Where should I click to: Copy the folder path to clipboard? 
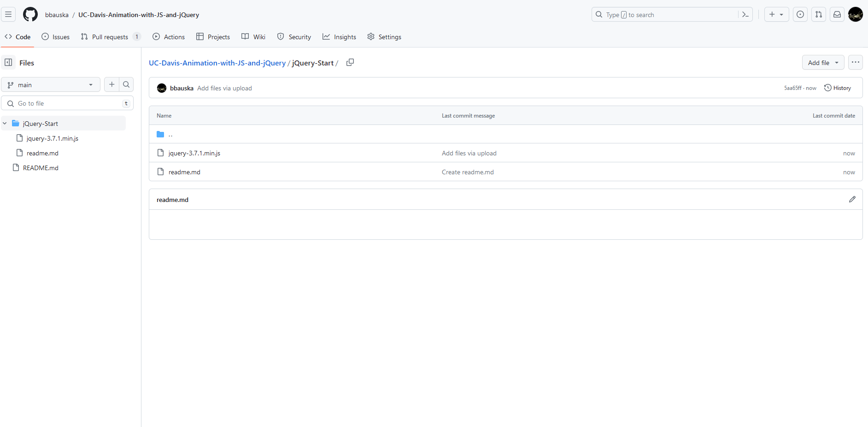tap(350, 62)
